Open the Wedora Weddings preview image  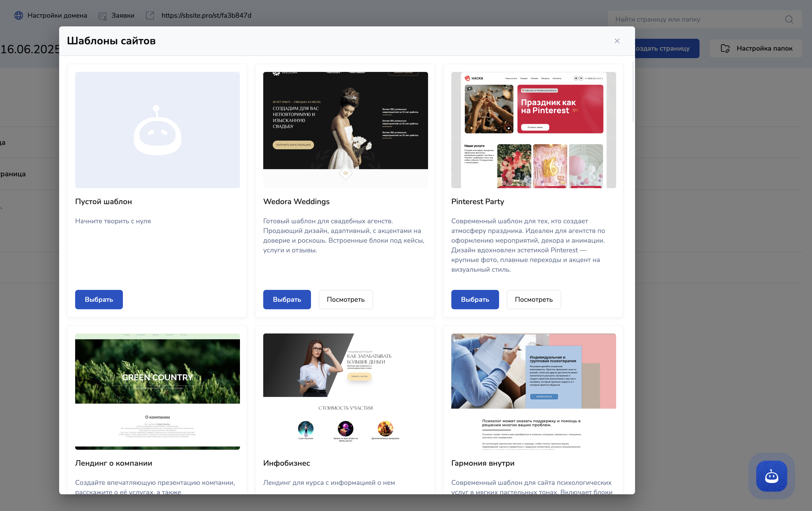coord(346,130)
